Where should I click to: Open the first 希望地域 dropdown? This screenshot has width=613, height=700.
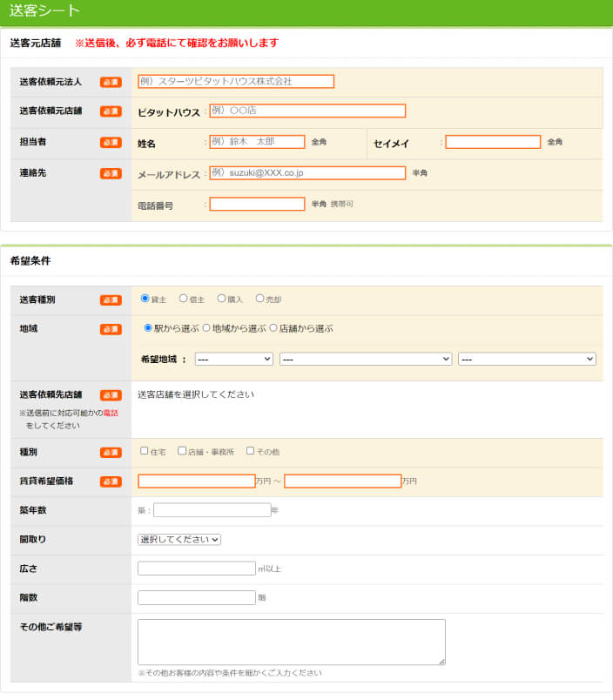(234, 359)
